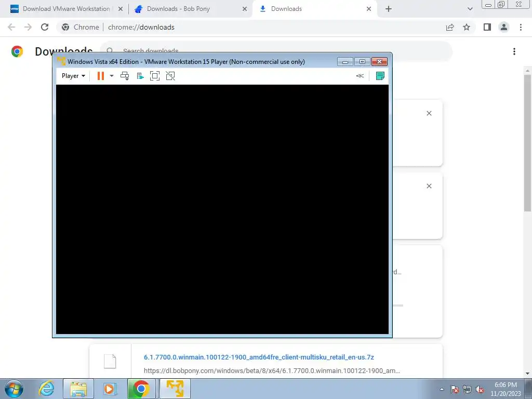Close the Download VMware Workstation tab
532x399 pixels.
tap(121, 9)
